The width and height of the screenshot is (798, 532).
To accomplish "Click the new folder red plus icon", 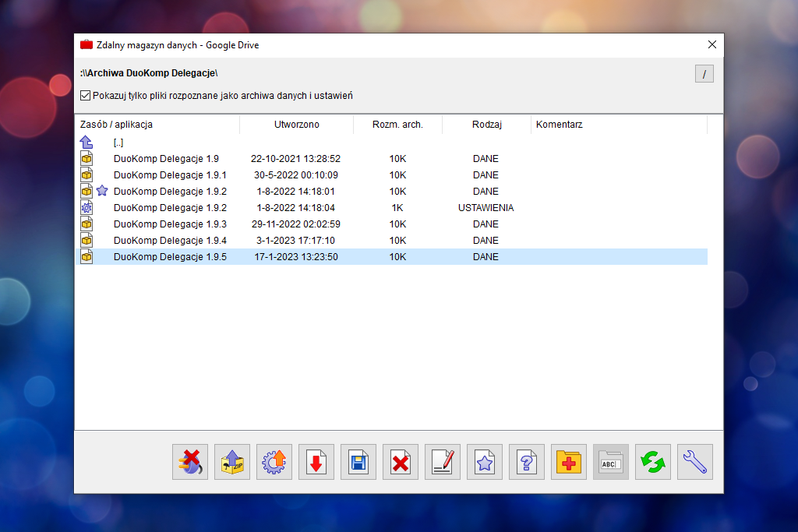I will pyautogui.click(x=568, y=462).
